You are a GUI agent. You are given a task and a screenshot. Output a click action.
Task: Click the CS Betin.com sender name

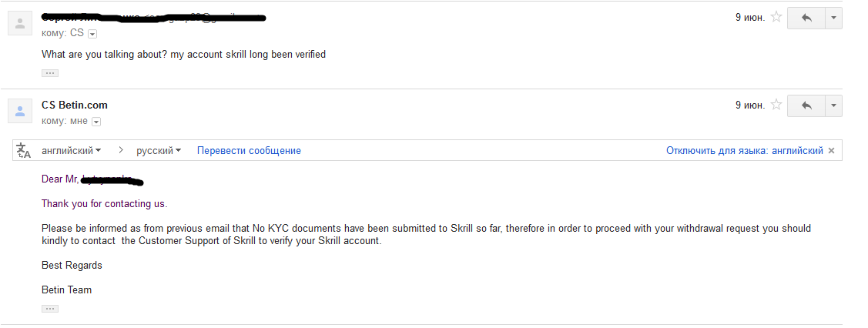pyautogui.click(x=75, y=105)
